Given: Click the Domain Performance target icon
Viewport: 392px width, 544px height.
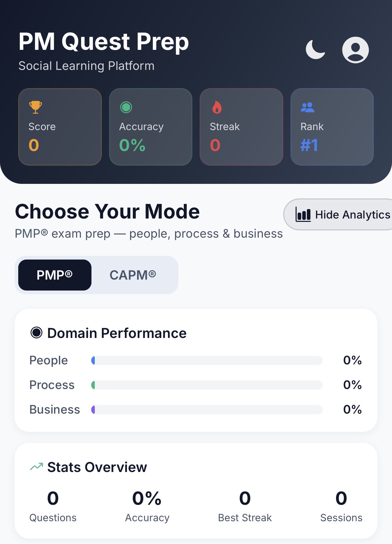Looking at the screenshot, I should (36, 333).
